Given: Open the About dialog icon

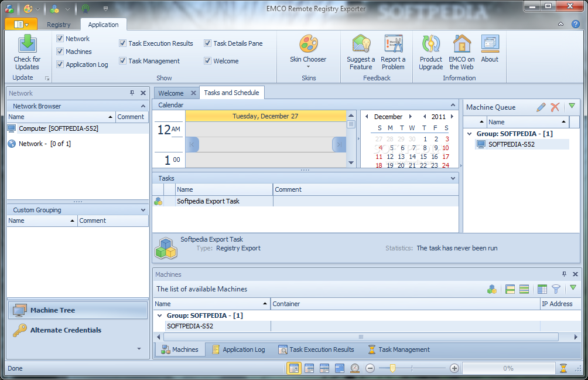Looking at the screenshot, I should pos(490,44).
